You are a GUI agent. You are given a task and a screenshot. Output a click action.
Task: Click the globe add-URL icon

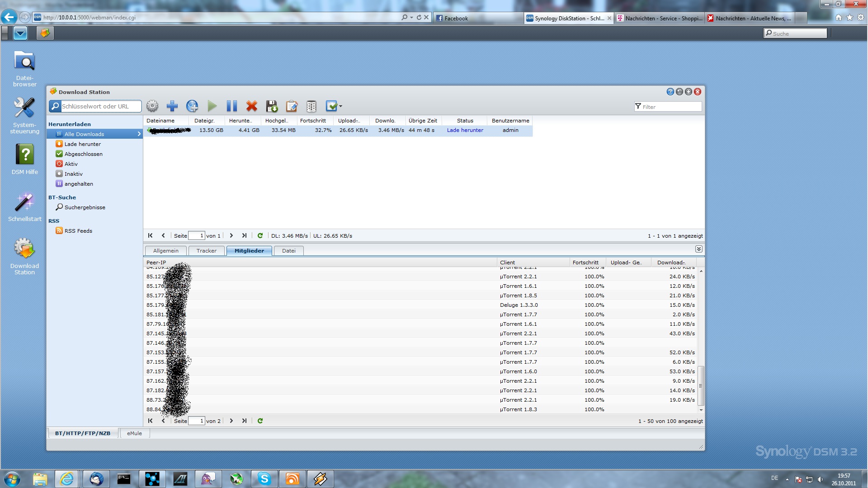[192, 106]
